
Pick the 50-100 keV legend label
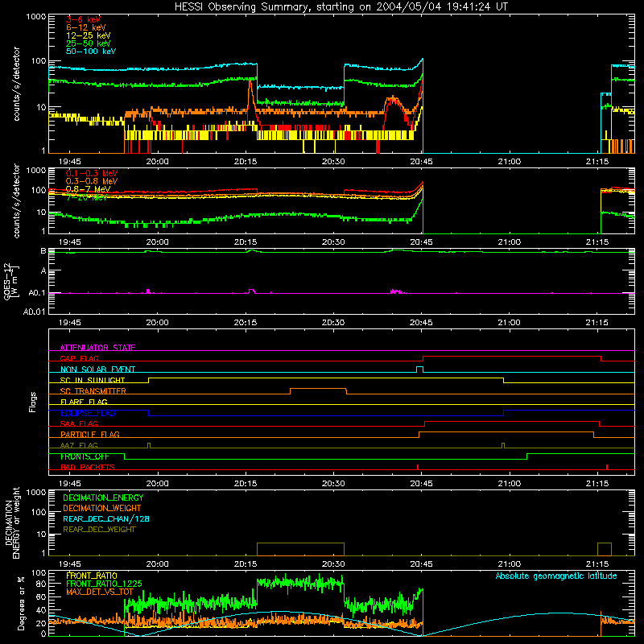tap(91, 51)
